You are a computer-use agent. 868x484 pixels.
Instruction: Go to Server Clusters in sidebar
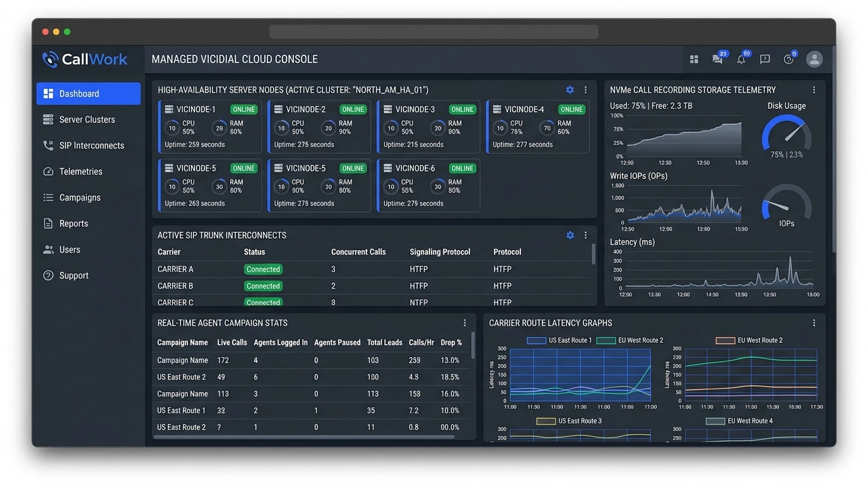coord(88,120)
